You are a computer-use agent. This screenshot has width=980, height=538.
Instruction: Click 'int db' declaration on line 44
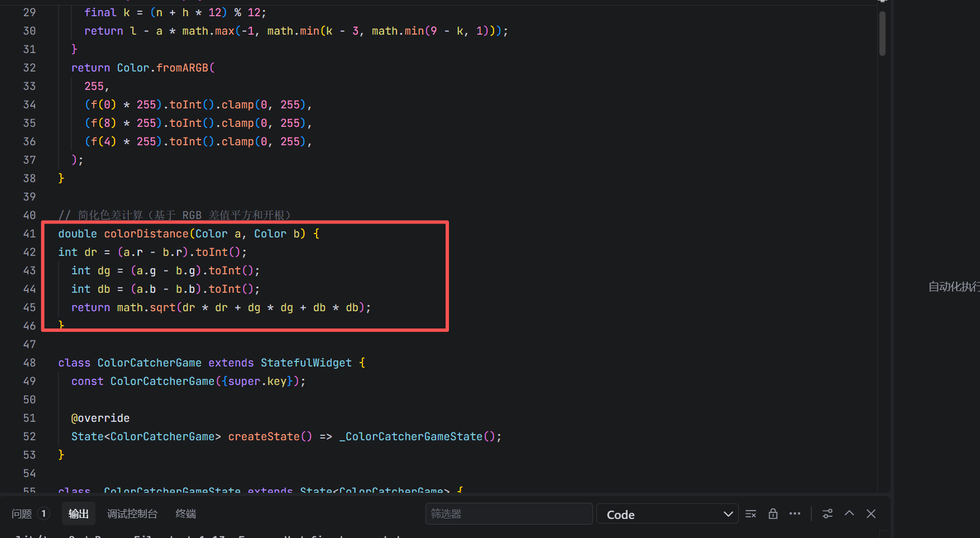pos(90,289)
